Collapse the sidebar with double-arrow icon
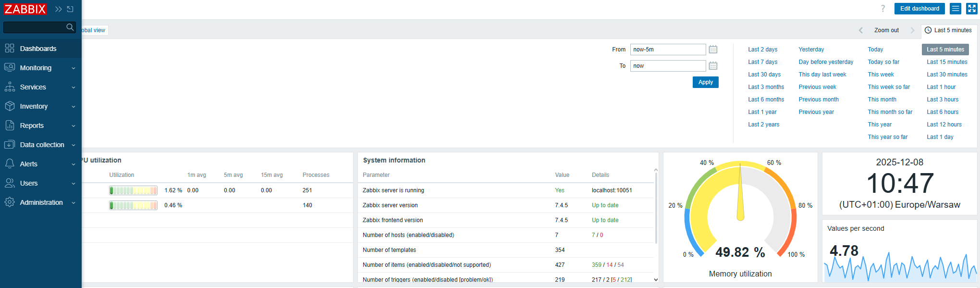This screenshot has height=288, width=980. pos(58,9)
